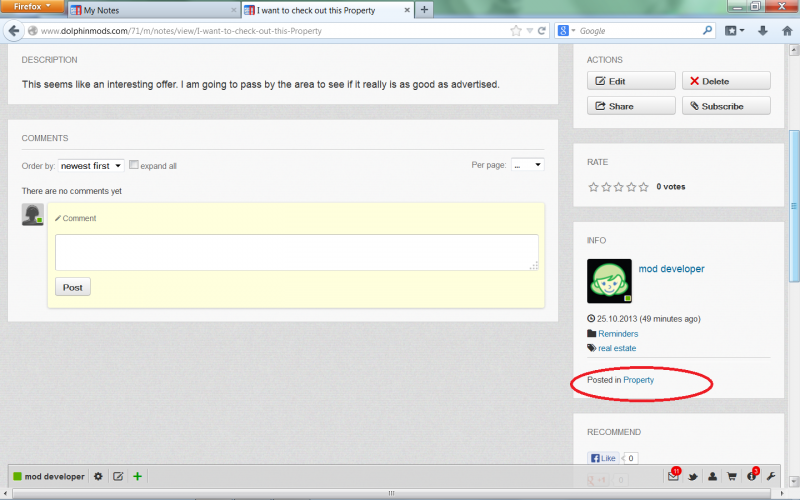Click in the comment text area

click(x=296, y=253)
